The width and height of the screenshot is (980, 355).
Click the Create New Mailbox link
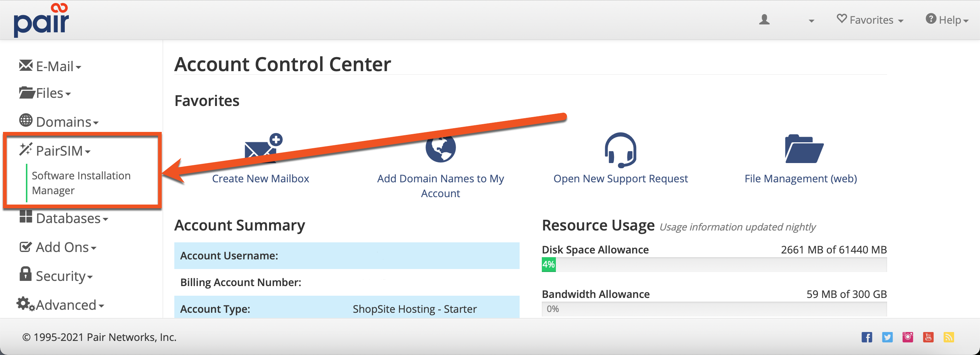[x=261, y=178]
